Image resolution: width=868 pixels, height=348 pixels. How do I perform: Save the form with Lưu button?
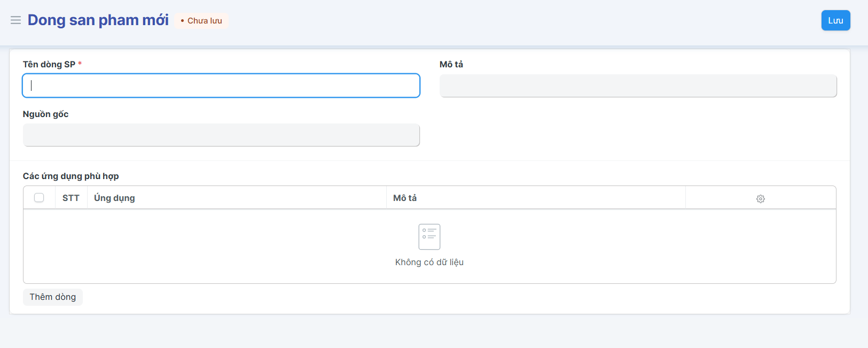pyautogui.click(x=835, y=20)
